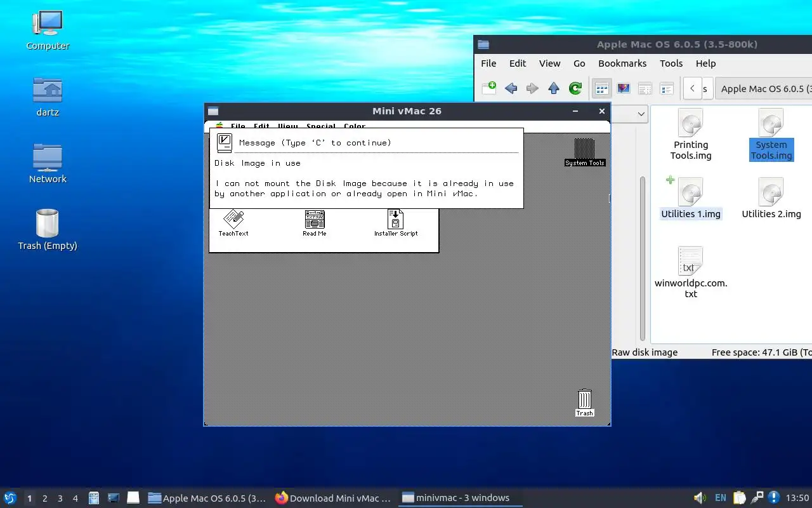Open network connection tray icon
The height and width of the screenshot is (508, 812).
tap(757, 498)
